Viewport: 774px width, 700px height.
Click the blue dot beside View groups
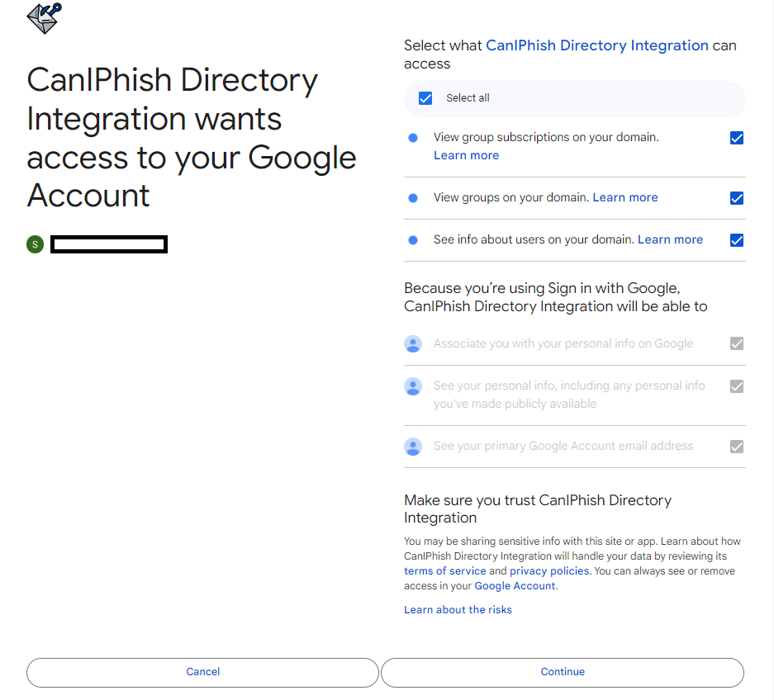[x=413, y=198]
